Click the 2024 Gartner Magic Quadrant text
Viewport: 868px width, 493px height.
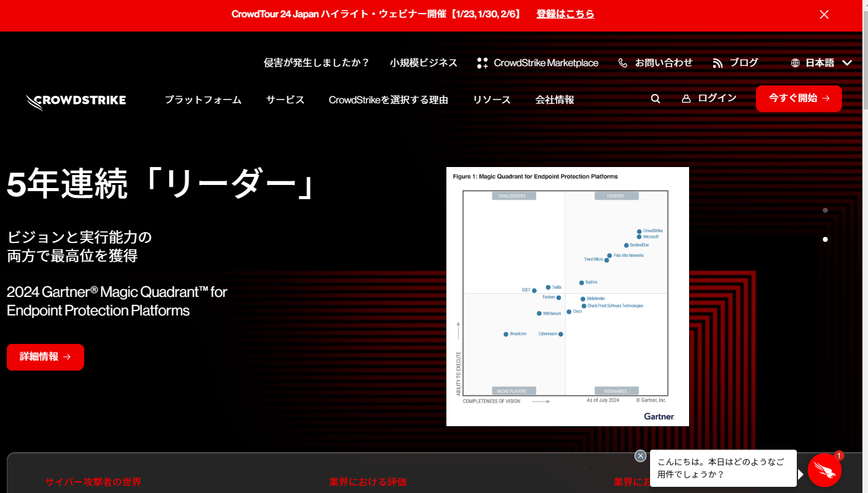(117, 301)
